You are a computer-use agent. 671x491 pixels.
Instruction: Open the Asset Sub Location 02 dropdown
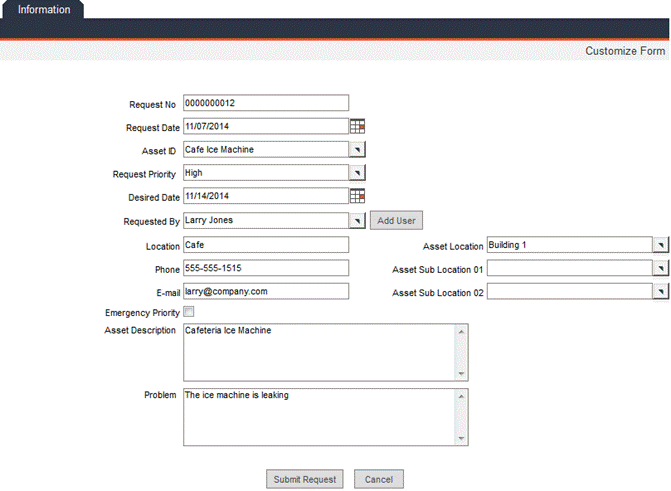click(x=660, y=292)
